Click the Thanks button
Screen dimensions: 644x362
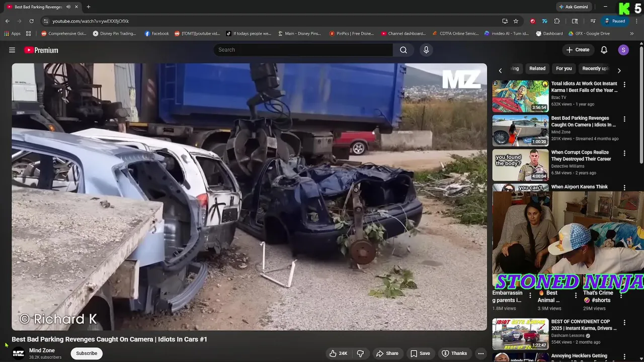(x=454, y=353)
